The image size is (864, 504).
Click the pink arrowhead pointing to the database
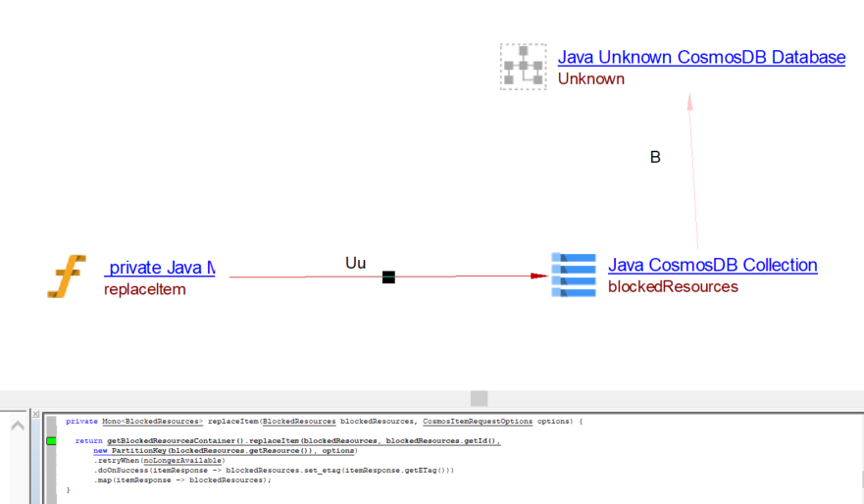click(690, 101)
